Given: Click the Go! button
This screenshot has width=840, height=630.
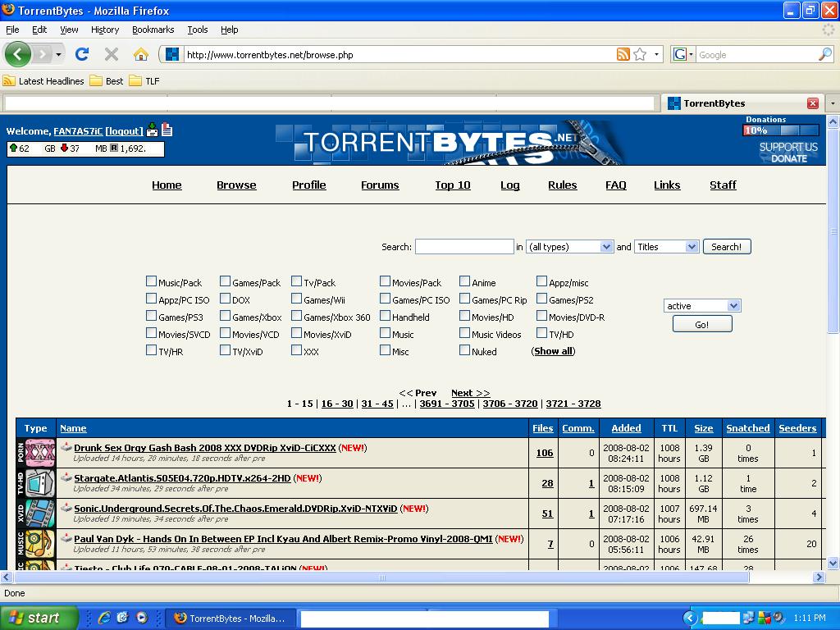Looking at the screenshot, I should [x=702, y=324].
